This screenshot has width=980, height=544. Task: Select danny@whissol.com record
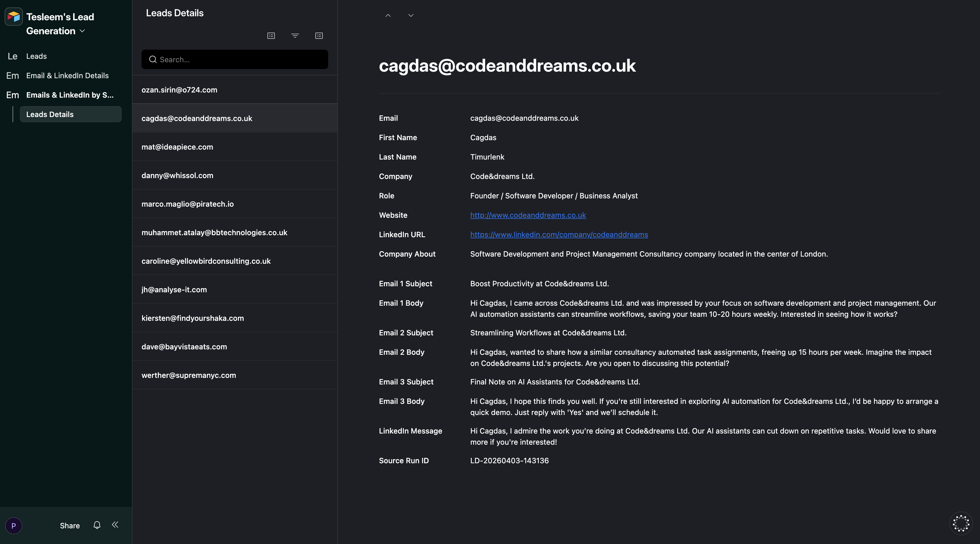tap(235, 175)
